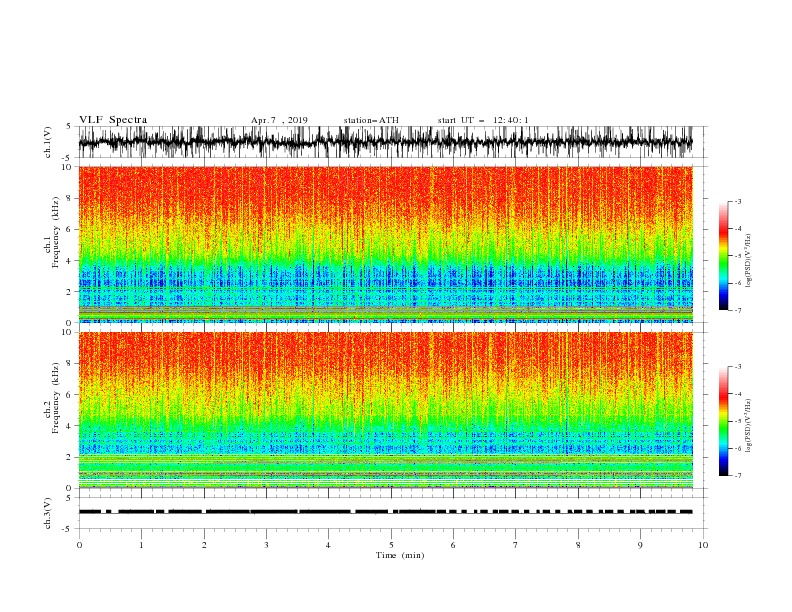Viewport: 792px width, 612px height.
Task: Click the ch.2 frequency spectrogram panel
Action: [385, 410]
